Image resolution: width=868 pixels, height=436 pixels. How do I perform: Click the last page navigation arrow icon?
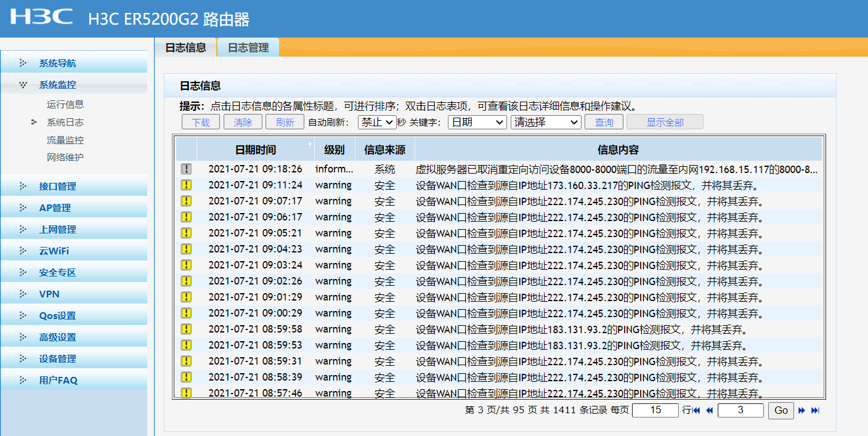[815, 410]
